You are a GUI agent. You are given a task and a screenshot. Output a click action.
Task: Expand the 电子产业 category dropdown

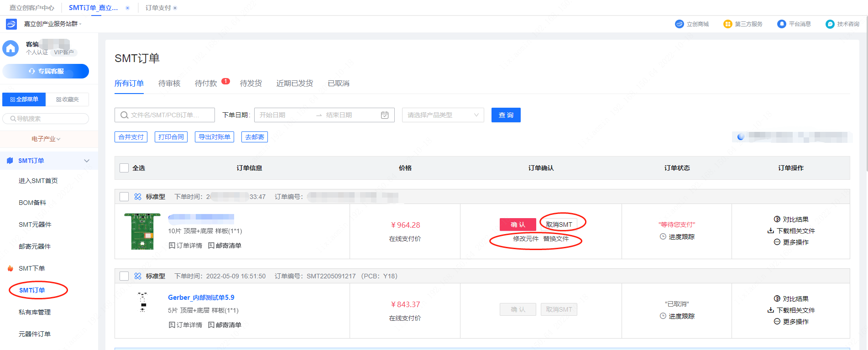point(46,139)
